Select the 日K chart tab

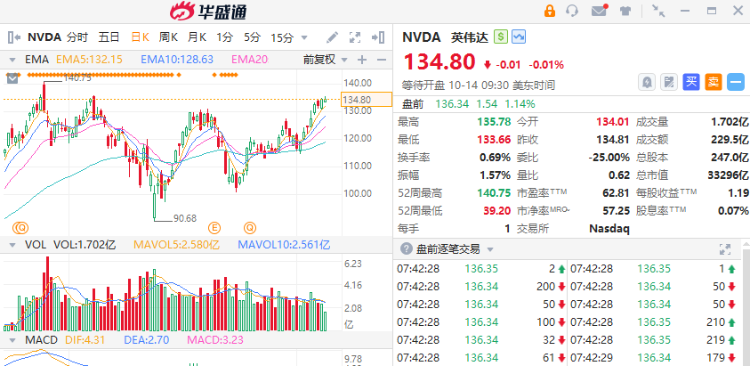[140, 37]
